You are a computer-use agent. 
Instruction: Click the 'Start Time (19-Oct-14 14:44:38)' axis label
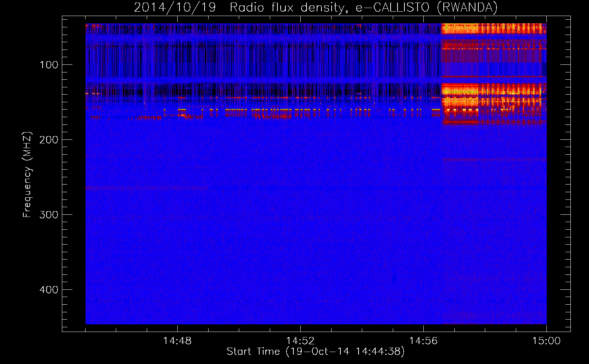coord(316,352)
